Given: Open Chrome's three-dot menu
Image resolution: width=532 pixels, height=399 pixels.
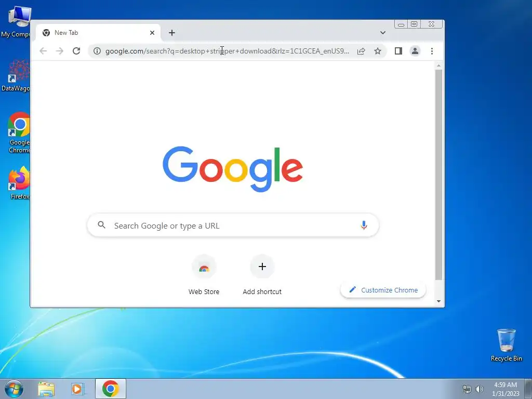Looking at the screenshot, I should click(432, 51).
